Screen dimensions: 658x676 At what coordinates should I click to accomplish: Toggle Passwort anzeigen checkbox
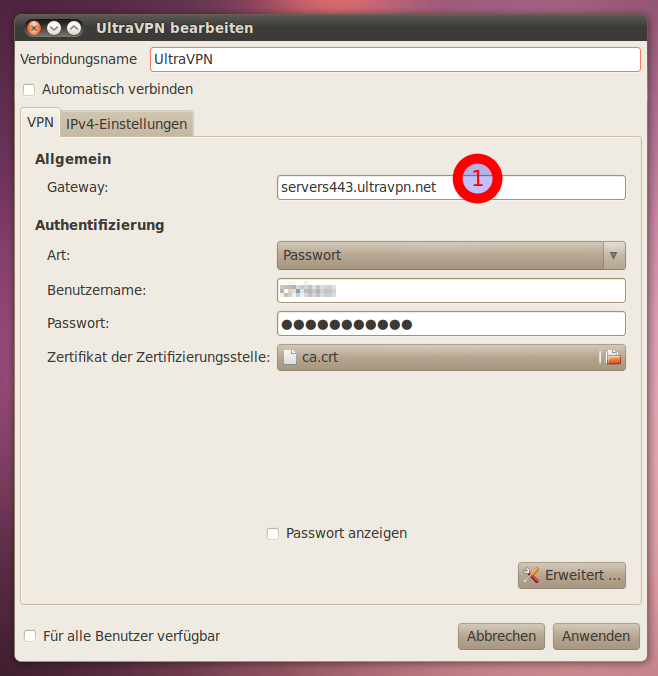[x=273, y=534]
